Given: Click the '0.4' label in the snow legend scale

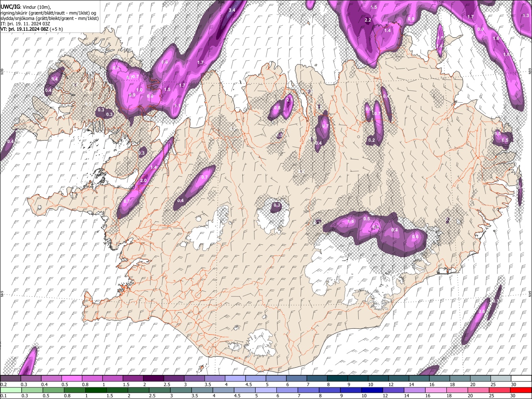Looking at the screenshot, I should tap(44, 384).
